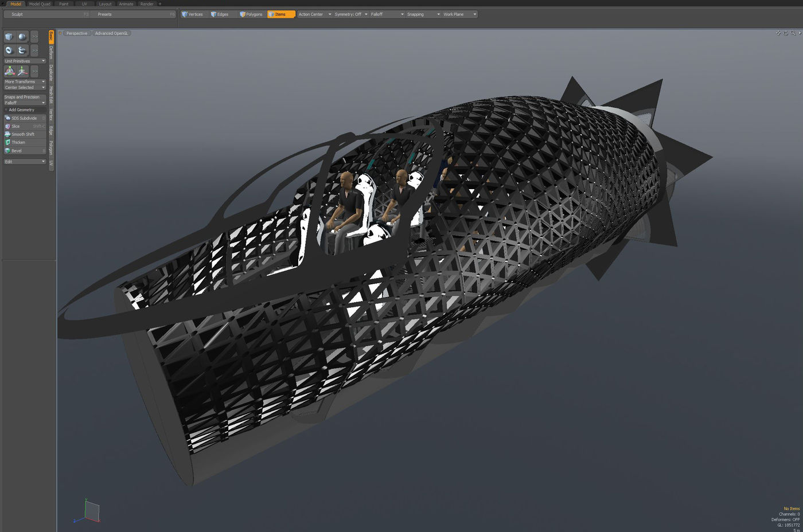Open the Symmetry: Off dropdown
Viewport: 803px width, 532px height.
pyautogui.click(x=350, y=14)
